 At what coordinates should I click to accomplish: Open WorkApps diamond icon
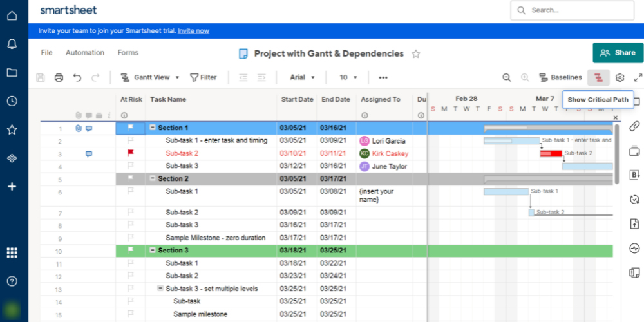tap(12, 158)
